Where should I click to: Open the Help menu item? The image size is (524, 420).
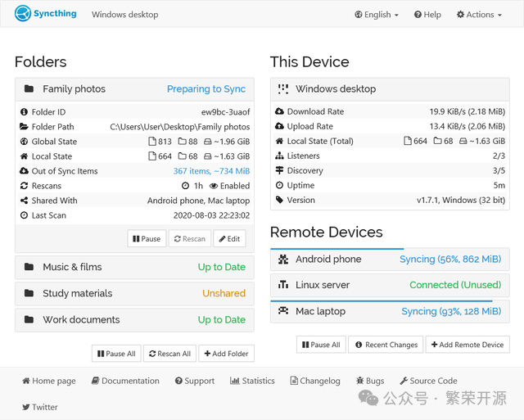pyautogui.click(x=427, y=15)
